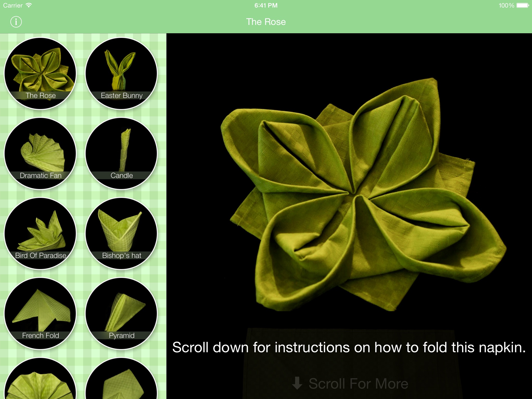This screenshot has width=532, height=399.
Task: Tap the Wi-Fi status icon
Action: (x=29, y=5)
